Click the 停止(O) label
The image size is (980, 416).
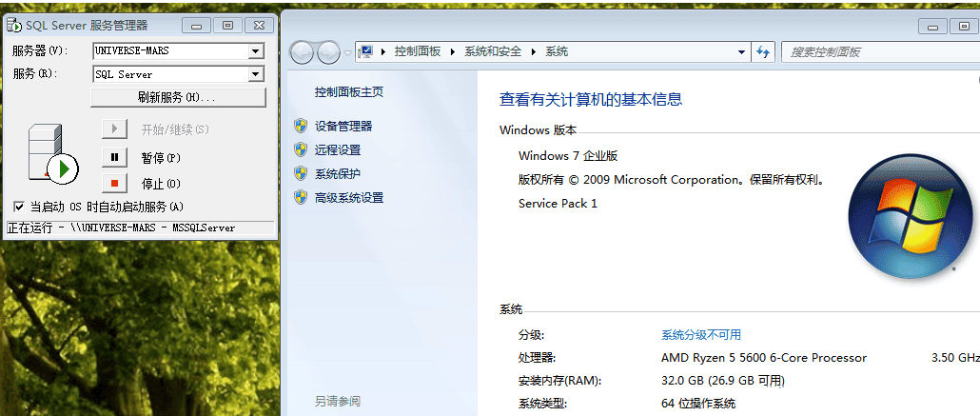click(161, 184)
